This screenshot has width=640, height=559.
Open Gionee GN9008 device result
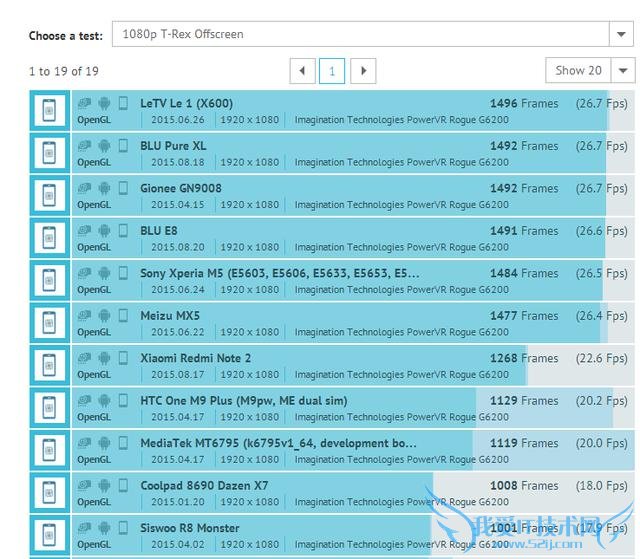point(181,188)
